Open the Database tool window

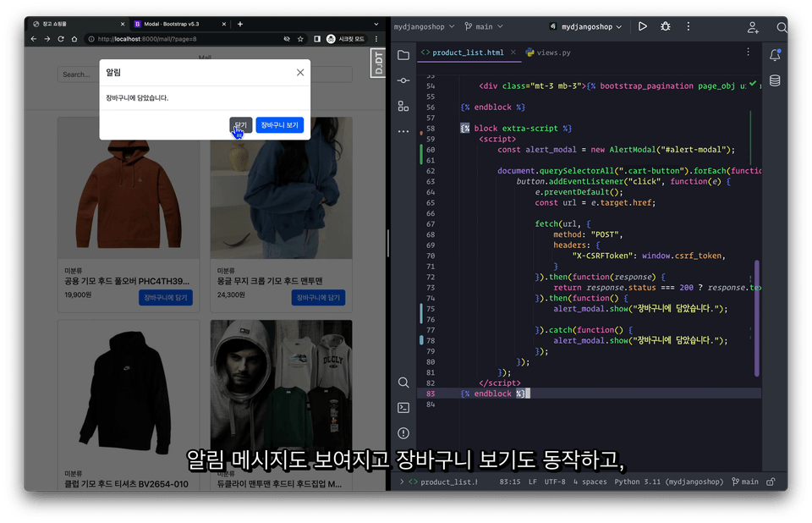(x=775, y=80)
